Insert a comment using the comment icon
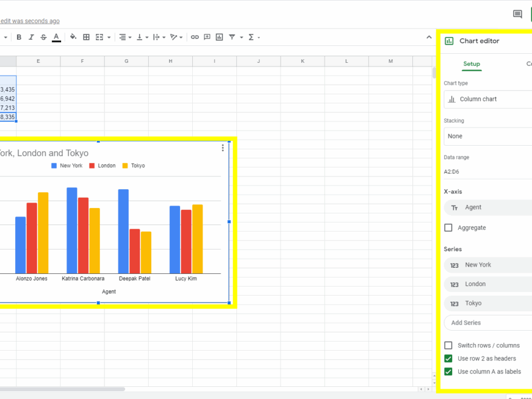Image resolution: width=532 pixels, height=399 pixels. click(207, 37)
